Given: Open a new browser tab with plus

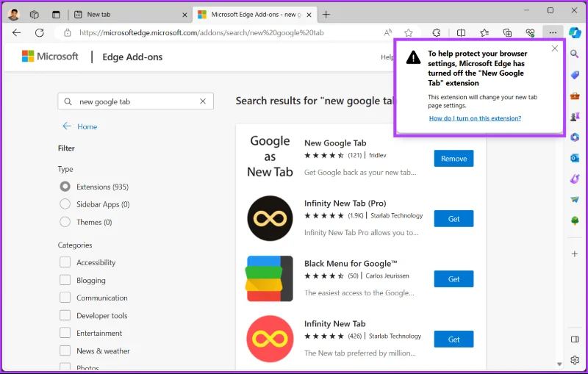Looking at the screenshot, I should pos(326,15).
